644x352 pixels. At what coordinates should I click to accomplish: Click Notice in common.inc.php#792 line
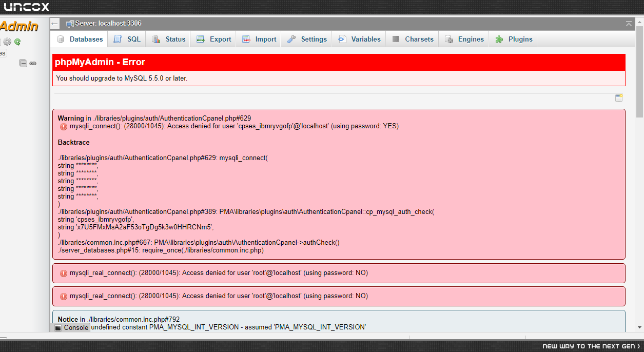point(119,319)
